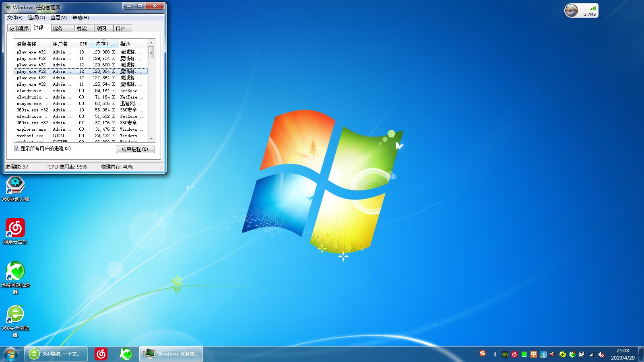The width and height of the screenshot is (644, 362).
Task: Click the Sogou input S tray icon
Action: (483, 354)
